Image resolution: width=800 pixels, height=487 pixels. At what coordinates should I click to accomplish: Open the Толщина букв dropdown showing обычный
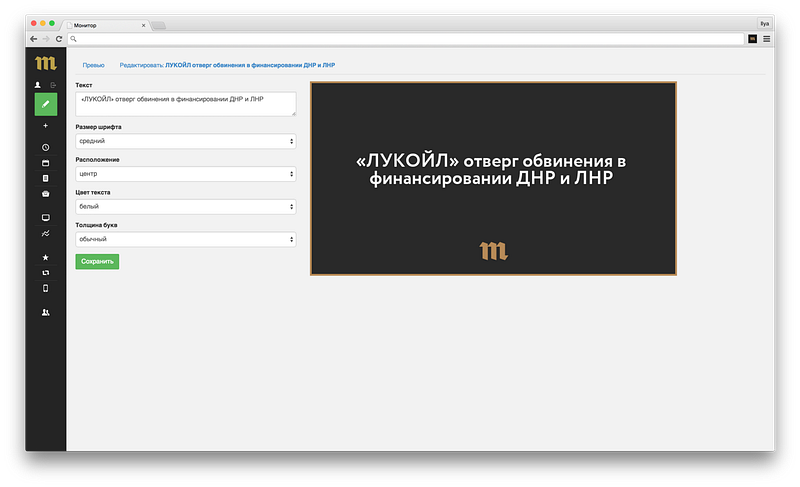coord(186,239)
